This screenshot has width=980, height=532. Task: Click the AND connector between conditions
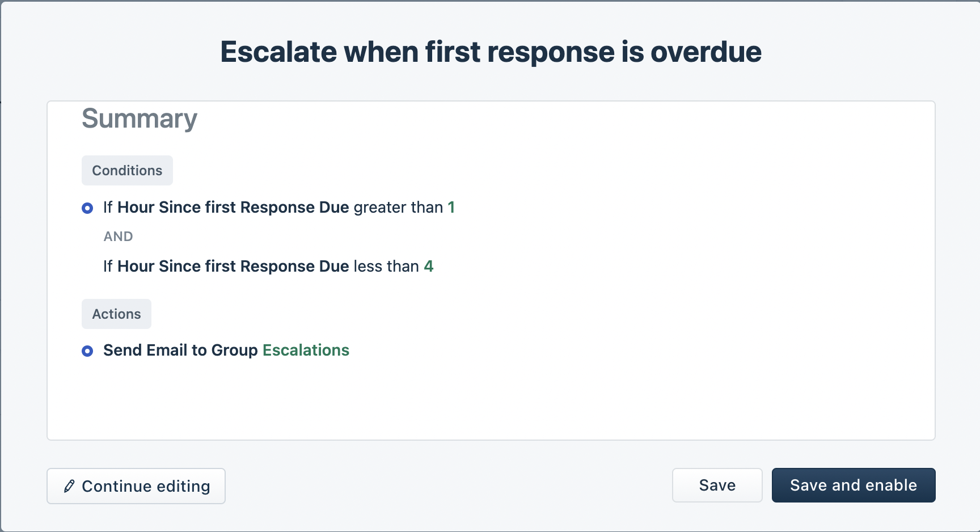[118, 237]
